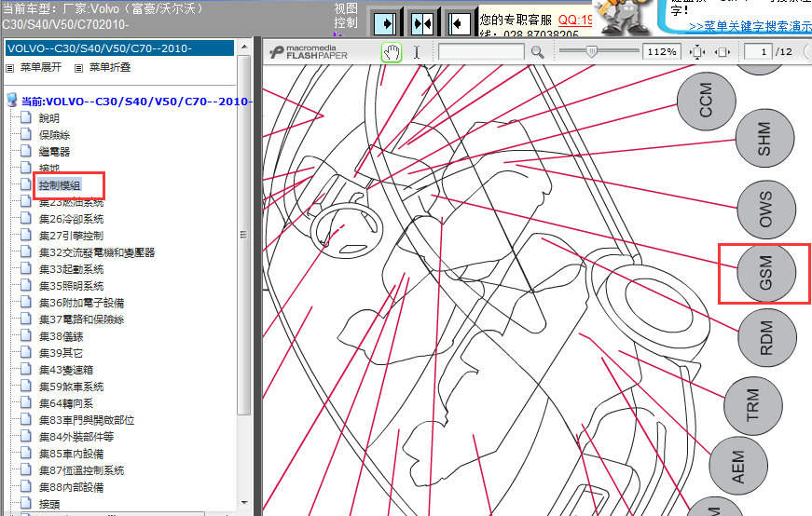The image size is (812, 516).
Task: Click the page icon beside 繼電器
Action: pyautogui.click(x=26, y=151)
